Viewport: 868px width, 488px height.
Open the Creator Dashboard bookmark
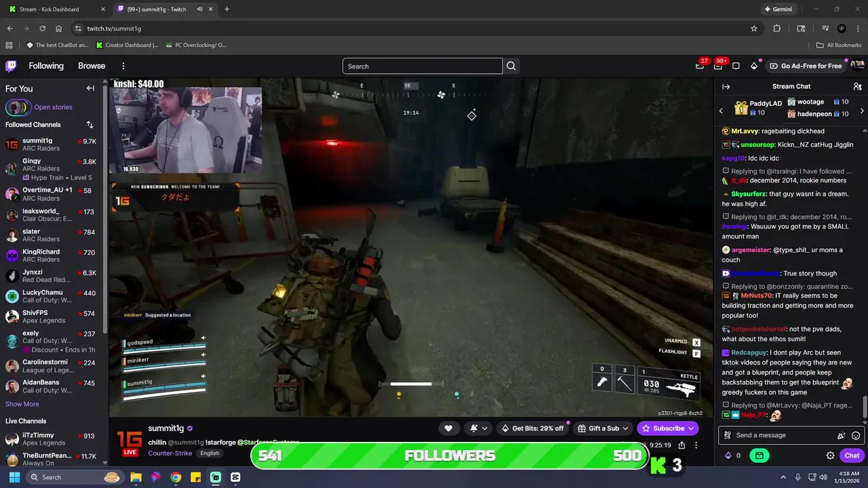pyautogui.click(x=127, y=45)
